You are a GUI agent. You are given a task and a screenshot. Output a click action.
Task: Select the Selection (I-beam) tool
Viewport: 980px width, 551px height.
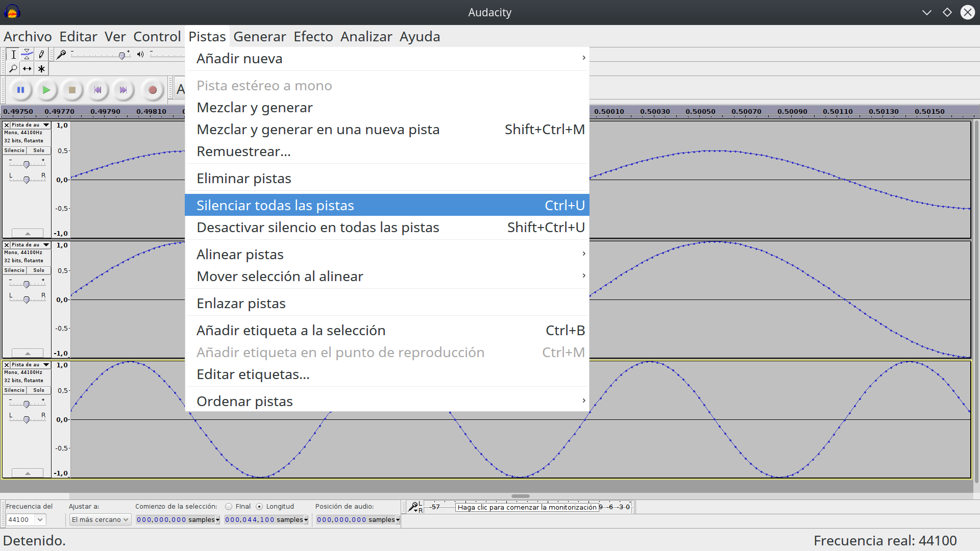coord(13,55)
